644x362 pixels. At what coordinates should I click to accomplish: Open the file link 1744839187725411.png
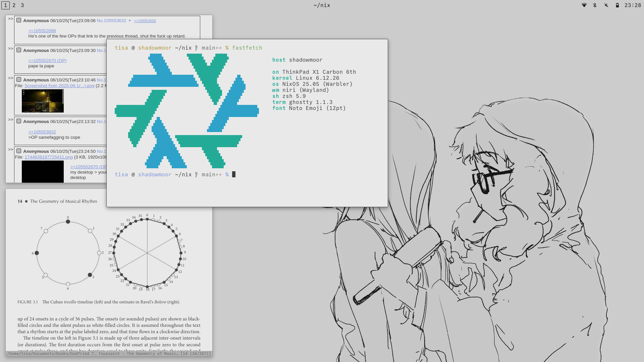(x=49, y=157)
